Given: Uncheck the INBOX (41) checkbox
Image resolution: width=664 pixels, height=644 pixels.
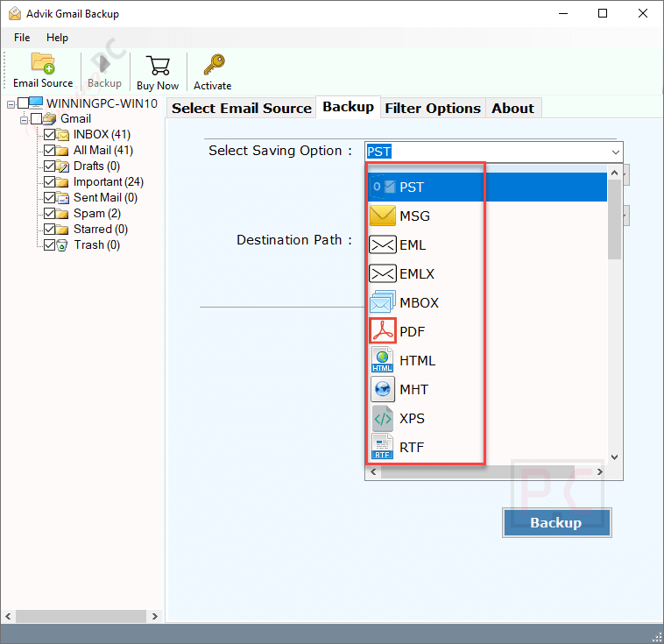Looking at the screenshot, I should coord(49,135).
